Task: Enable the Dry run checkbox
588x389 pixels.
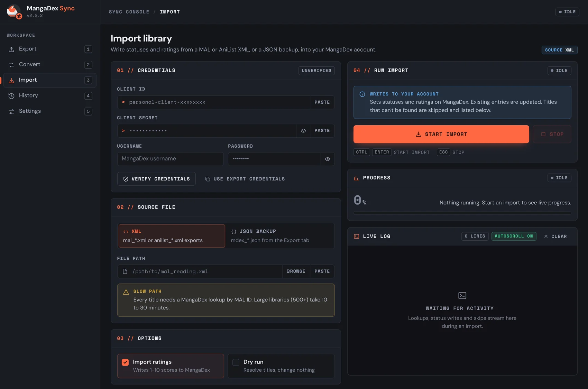Action: (x=236, y=362)
